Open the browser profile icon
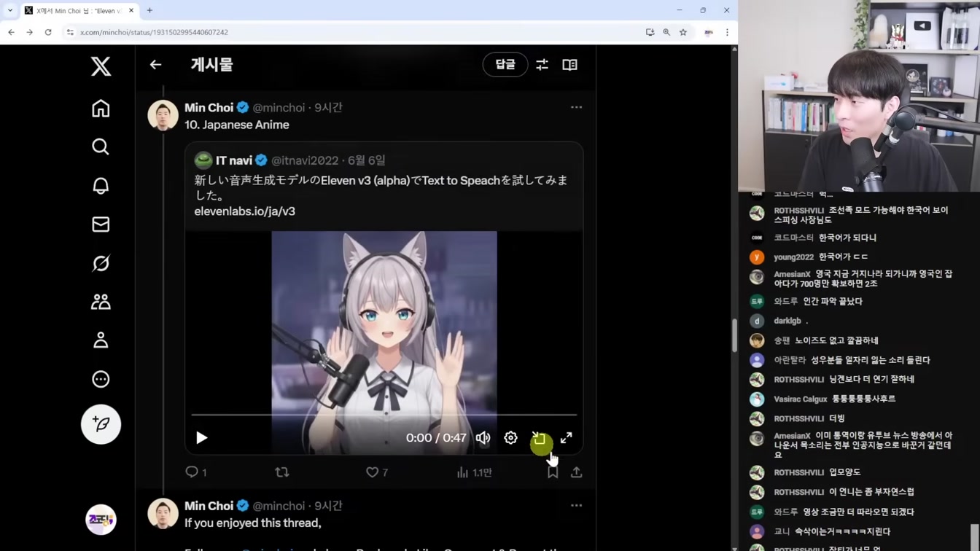The height and width of the screenshot is (551, 980). 709,32
